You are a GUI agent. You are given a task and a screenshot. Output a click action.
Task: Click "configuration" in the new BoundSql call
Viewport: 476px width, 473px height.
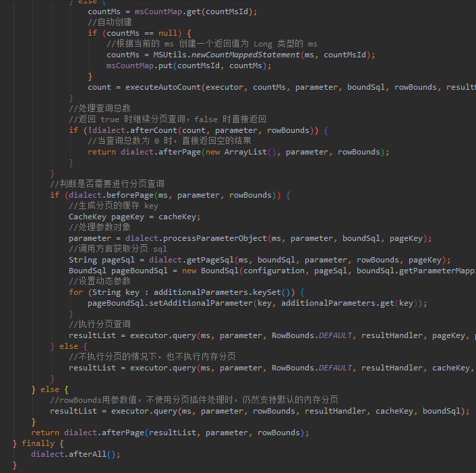pyautogui.click(x=274, y=271)
